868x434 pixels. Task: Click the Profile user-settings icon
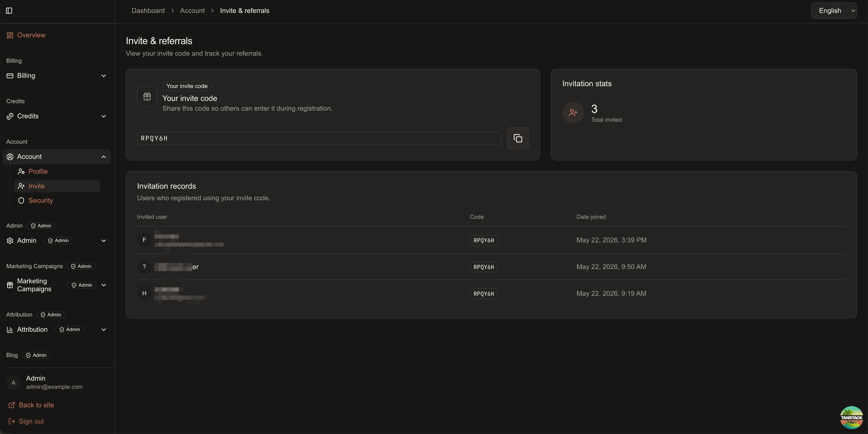tap(21, 172)
